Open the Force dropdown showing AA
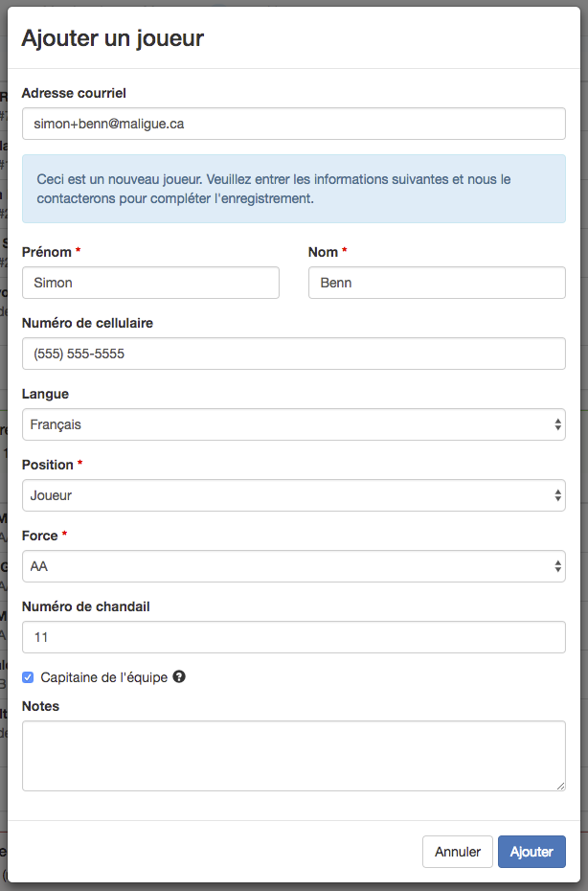Screen dimensions: 588x891 pos(294,566)
